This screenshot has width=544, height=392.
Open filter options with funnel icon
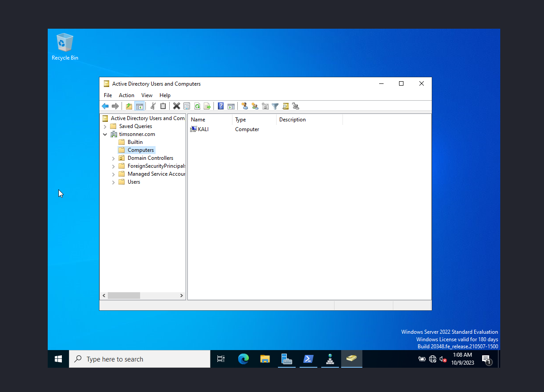tap(275, 106)
